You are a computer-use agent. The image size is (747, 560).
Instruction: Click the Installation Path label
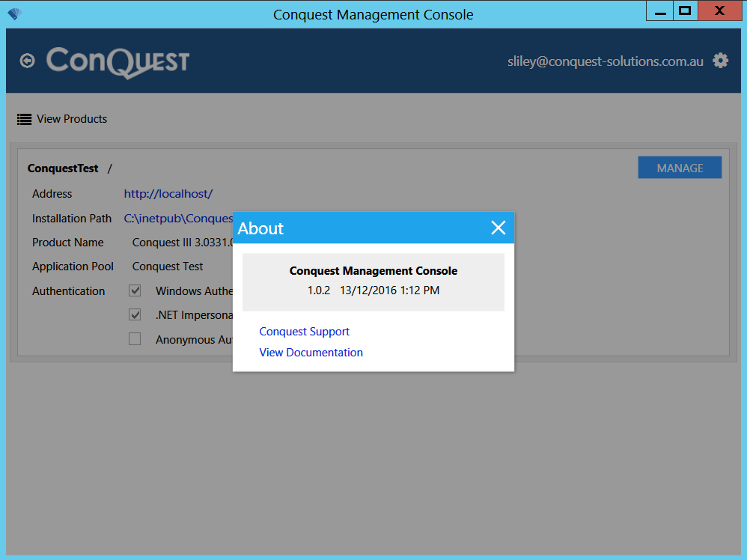(x=71, y=219)
